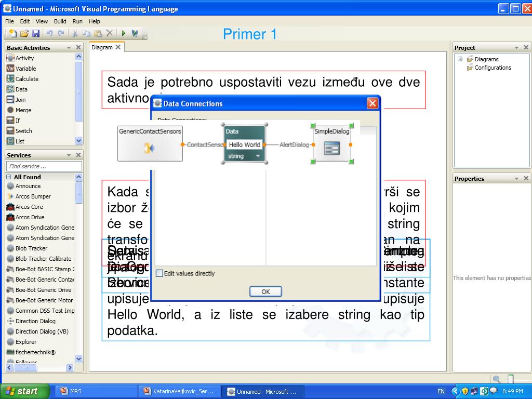Click the Basic Activities scrollbar up arrow
This screenshot has height=399, width=532.
pyautogui.click(x=79, y=57)
